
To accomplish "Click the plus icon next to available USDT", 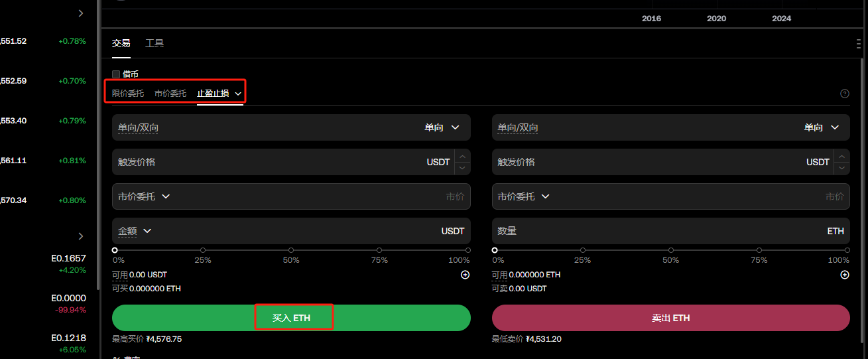I will click(465, 275).
